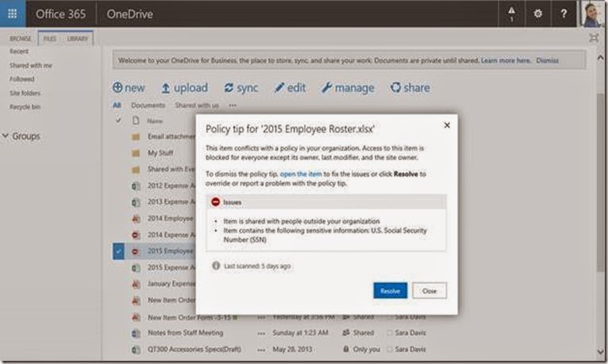Open ellipsis menu for Notes from Staff Meeting
The image size is (608, 364).
tap(261, 333)
